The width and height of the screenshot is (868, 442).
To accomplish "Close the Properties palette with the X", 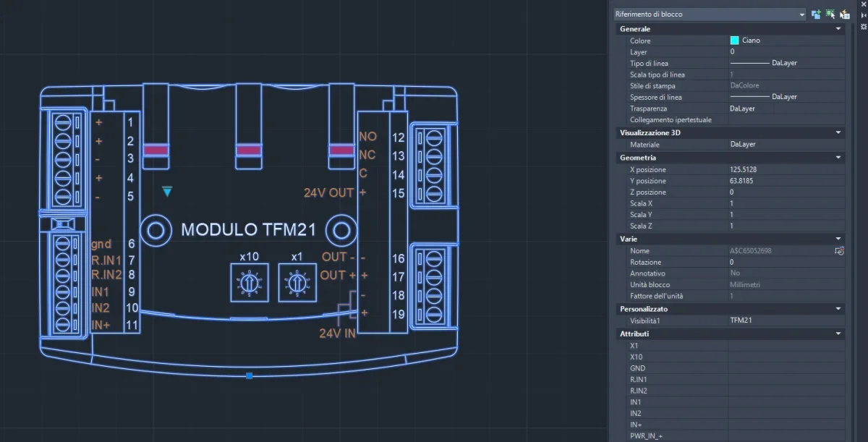I will tap(864, 4).
